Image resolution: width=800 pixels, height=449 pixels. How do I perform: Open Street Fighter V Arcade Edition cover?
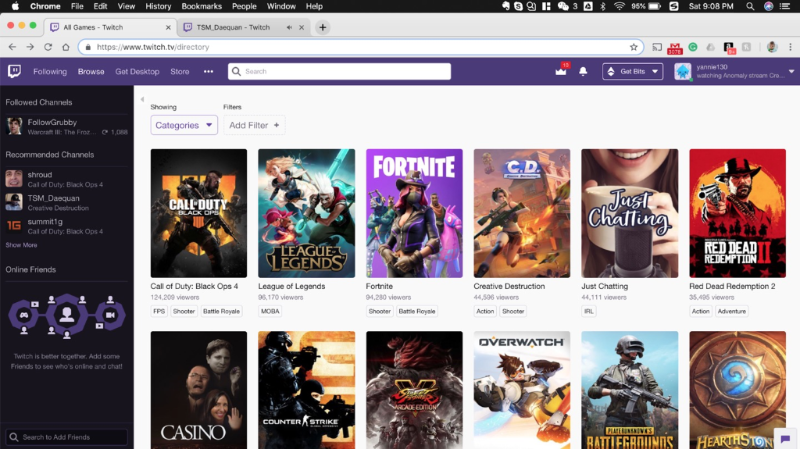click(x=414, y=390)
